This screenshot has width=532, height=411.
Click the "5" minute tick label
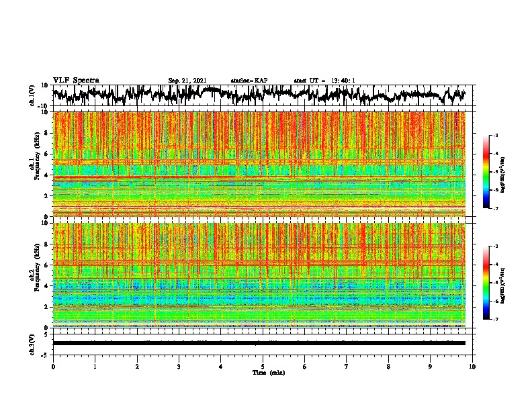coord(263,367)
